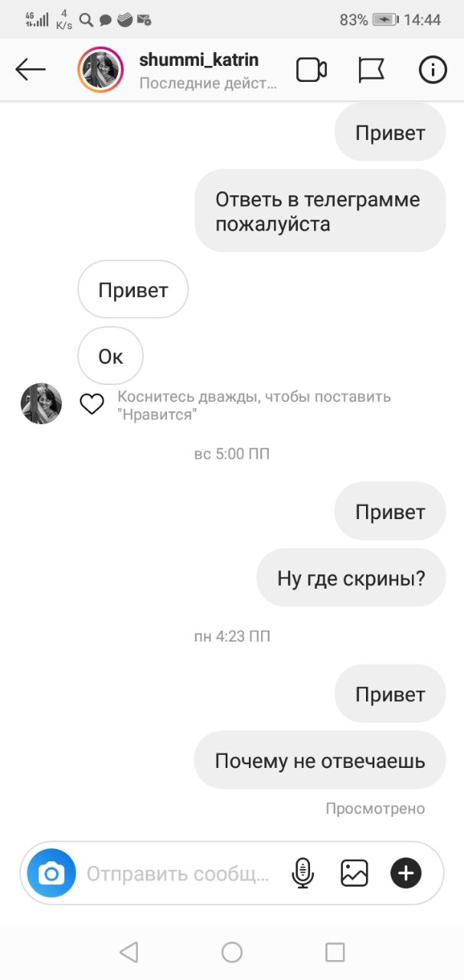The image size is (464, 980).
Task: Tap the received Ок message bubble
Action: click(x=110, y=356)
